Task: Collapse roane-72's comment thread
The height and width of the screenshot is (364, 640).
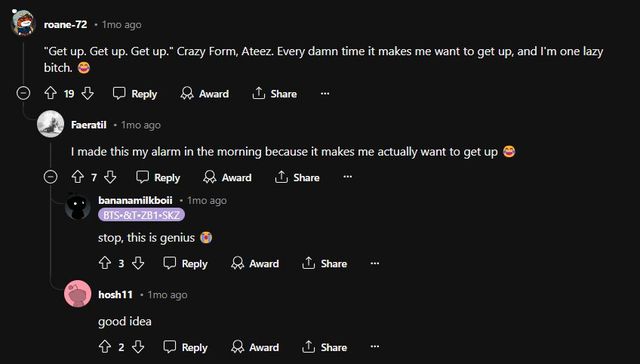Action: [23, 93]
